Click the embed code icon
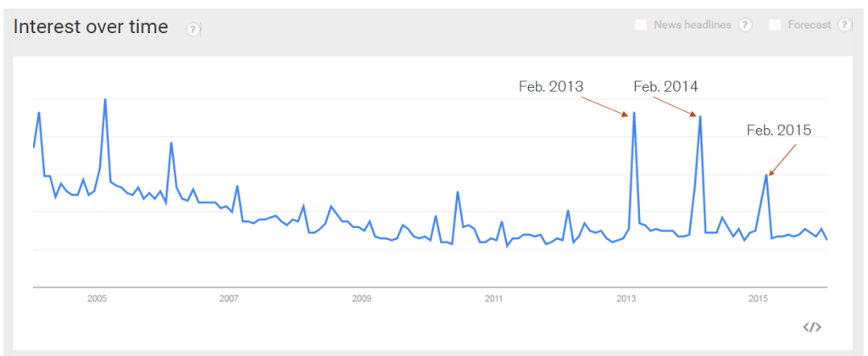868x356 pixels. tap(812, 327)
